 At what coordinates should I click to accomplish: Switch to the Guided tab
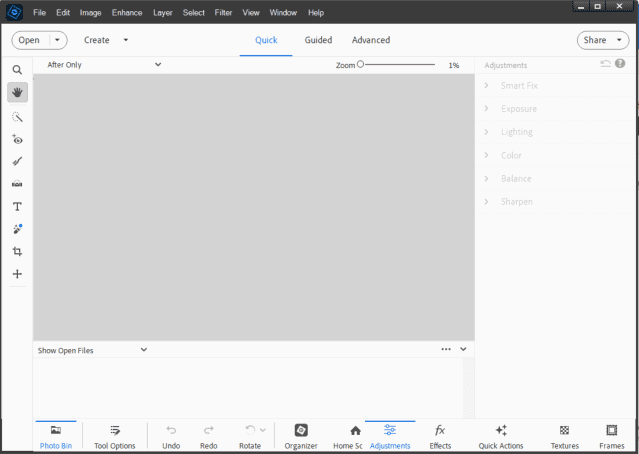coord(318,40)
